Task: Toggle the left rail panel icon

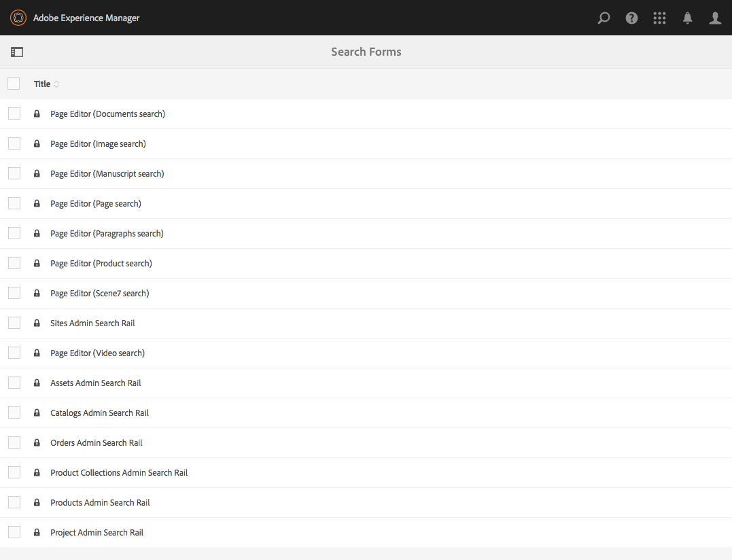Action: [x=16, y=52]
